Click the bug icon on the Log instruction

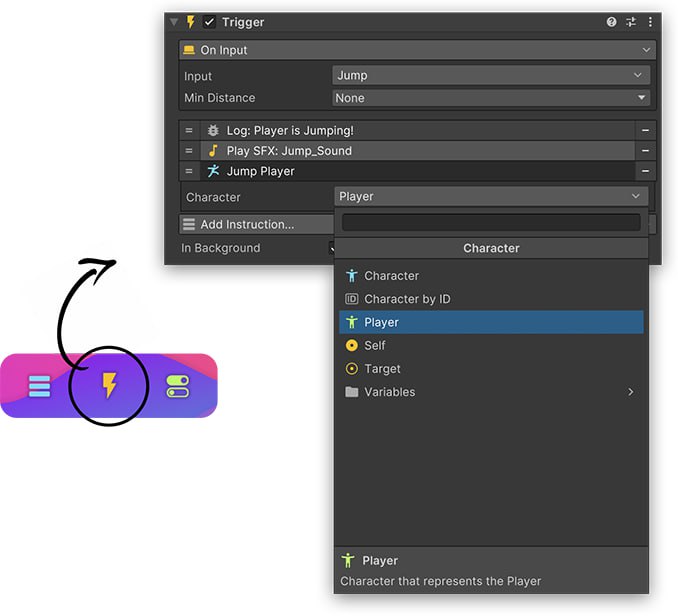coord(213,131)
